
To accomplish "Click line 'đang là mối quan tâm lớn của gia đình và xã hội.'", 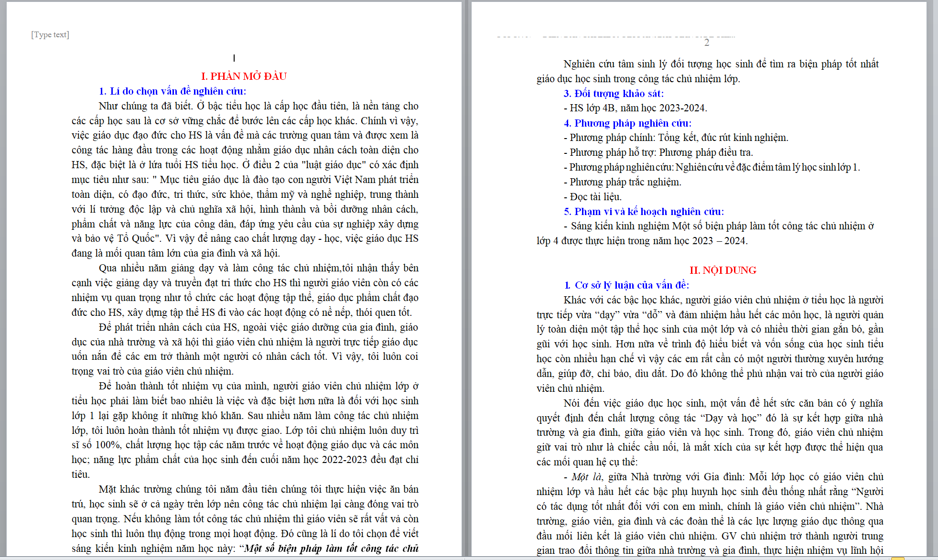I will [176, 253].
